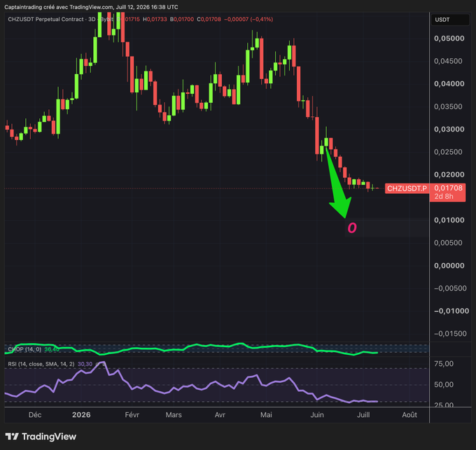Image resolution: width=476 pixels, height=450 pixels.
Task: Click the 0,03500 price axis label
Action: coord(448,106)
